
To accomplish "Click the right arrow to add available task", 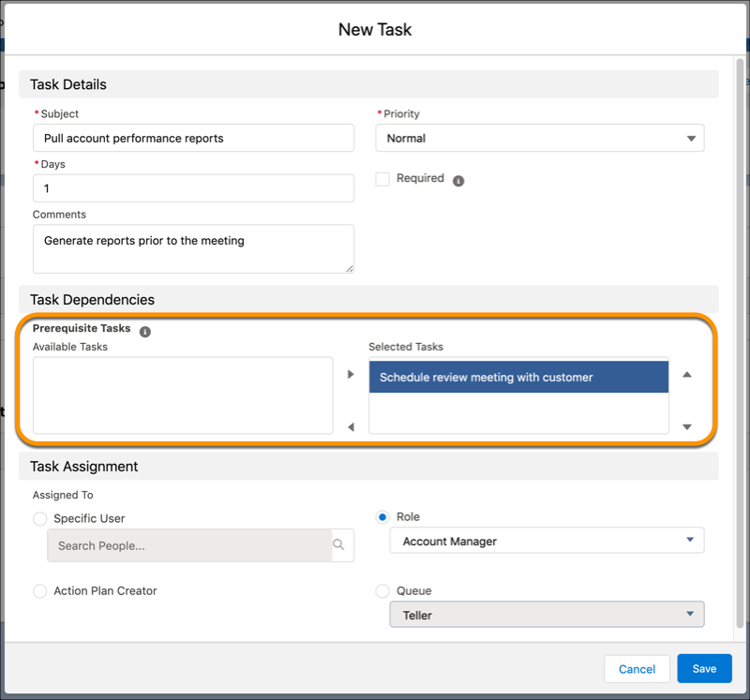I will [351, 374].
